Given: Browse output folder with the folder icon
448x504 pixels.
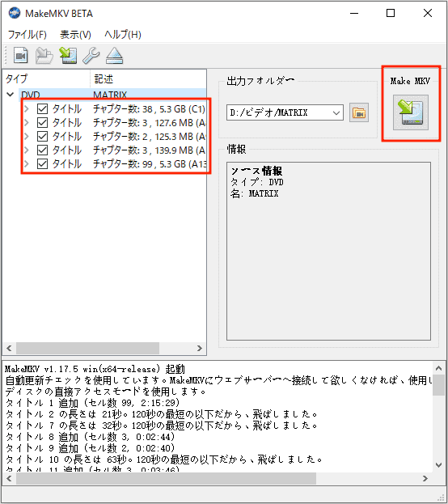Looking at the screenshot, I should coord(359,112).
